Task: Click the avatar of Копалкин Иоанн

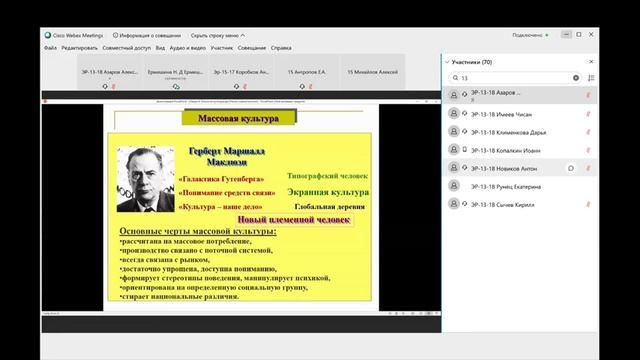Action: 453,149
